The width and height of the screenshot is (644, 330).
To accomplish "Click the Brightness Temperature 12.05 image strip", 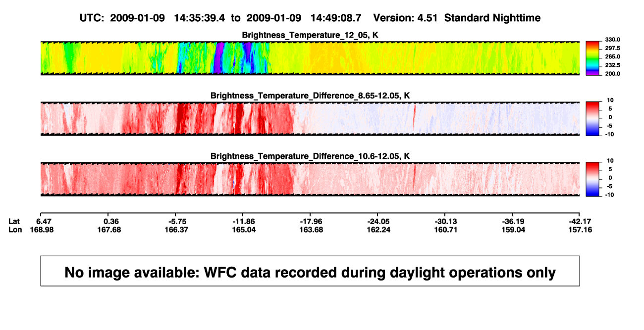I will click(x=310, y=58).
